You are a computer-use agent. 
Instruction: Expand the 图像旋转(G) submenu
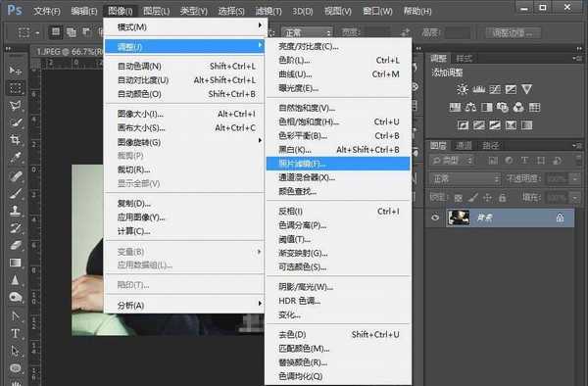184,142
